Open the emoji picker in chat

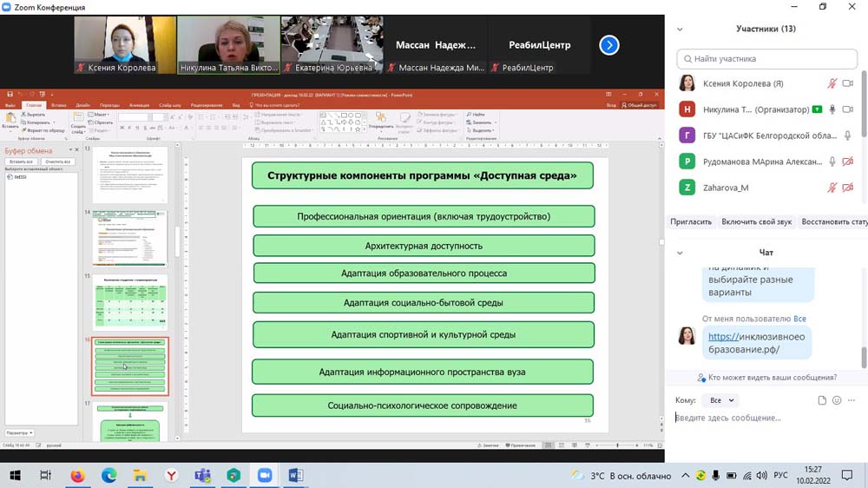(837, 400)
